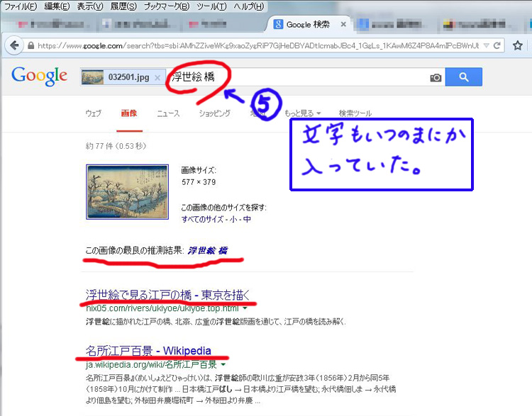Open 検索ツール options
Screen dimensions: 532x416
click(x=355, y=113)
